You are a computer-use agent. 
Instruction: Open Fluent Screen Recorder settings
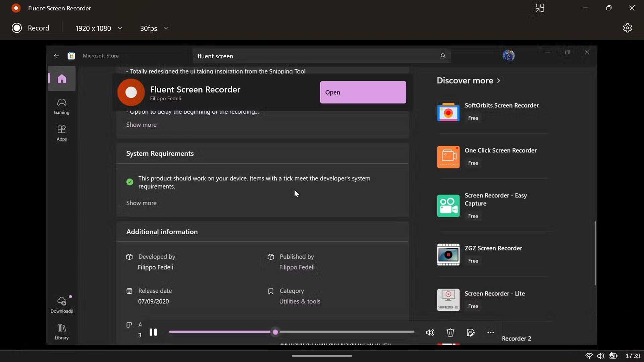(627, 28)
